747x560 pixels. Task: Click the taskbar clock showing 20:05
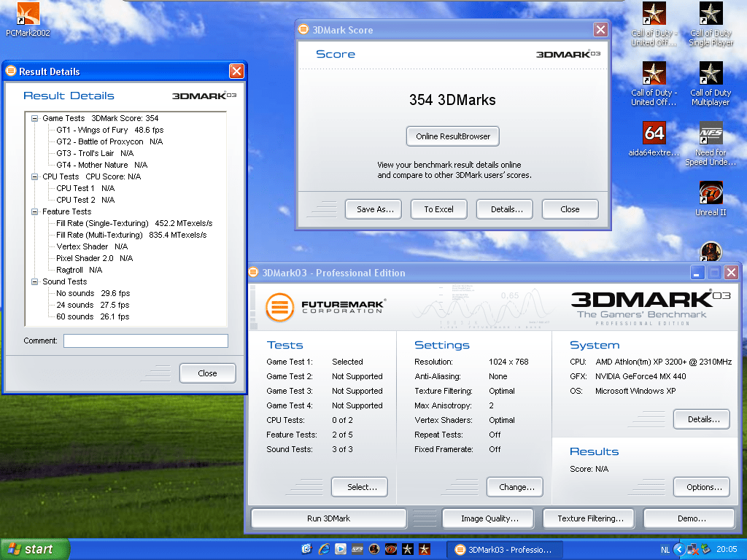727,550
